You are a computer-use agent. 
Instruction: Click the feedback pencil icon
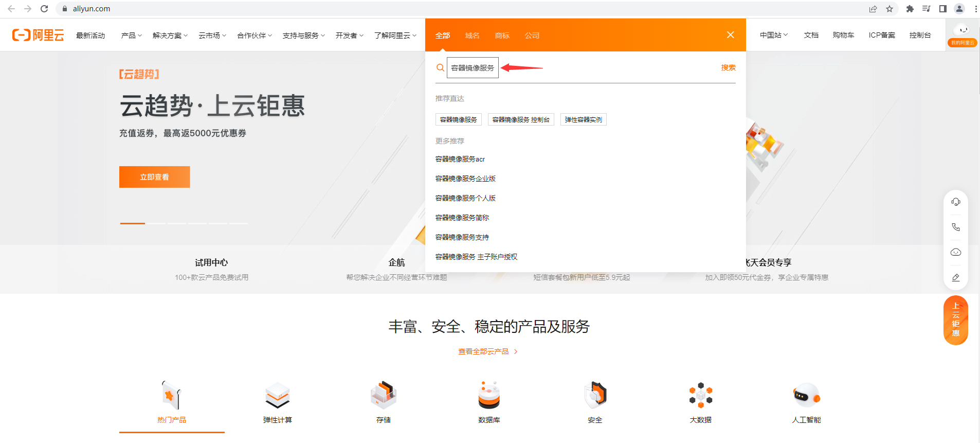click(x=956, y=277)
